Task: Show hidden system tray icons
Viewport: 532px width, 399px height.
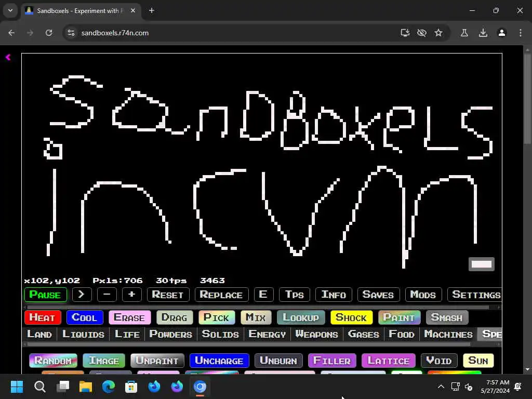Action: [441, 387]
